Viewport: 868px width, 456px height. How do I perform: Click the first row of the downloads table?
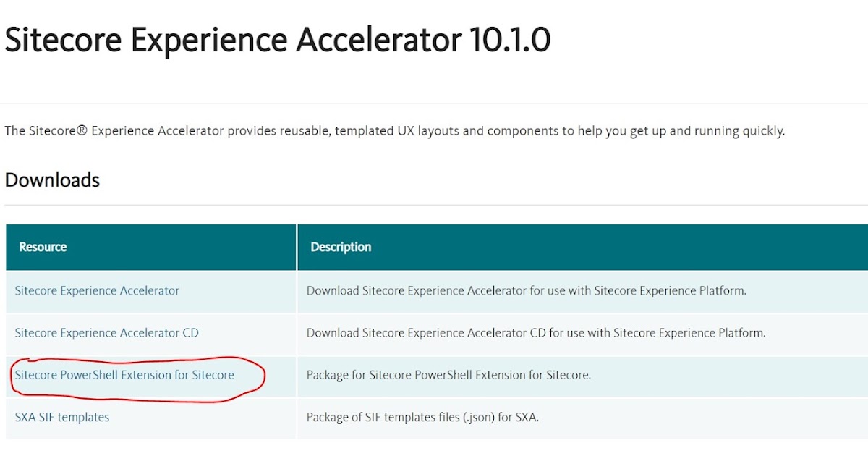(x=289, y=290)
